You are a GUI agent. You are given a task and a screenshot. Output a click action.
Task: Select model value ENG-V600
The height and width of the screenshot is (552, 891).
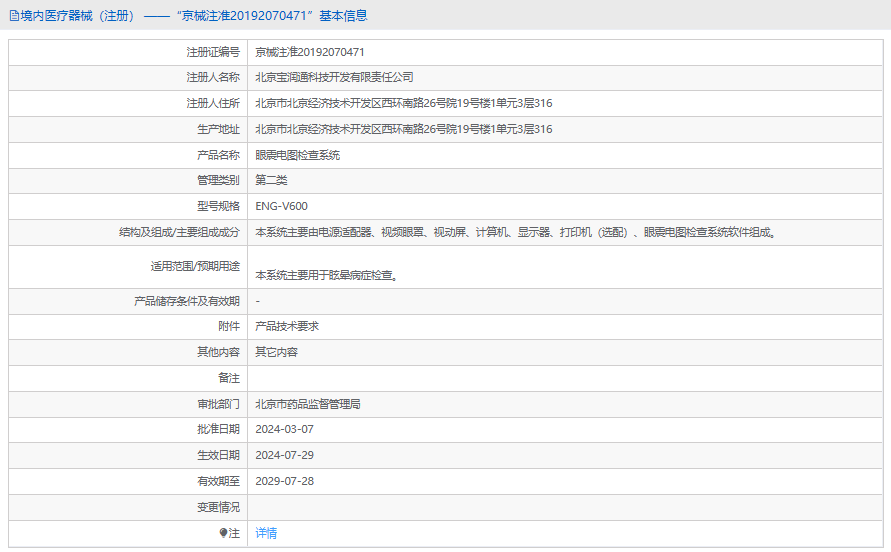(x=281, y=206)
